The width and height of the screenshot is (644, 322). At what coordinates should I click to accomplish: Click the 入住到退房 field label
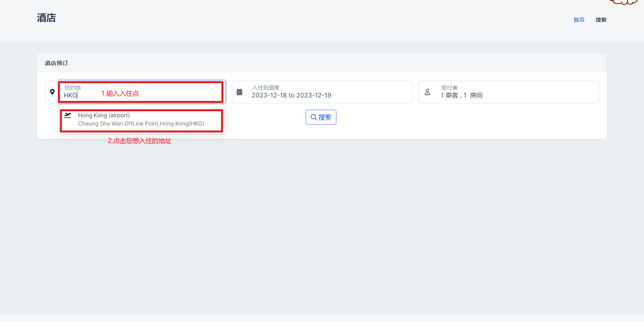point(266,88)
